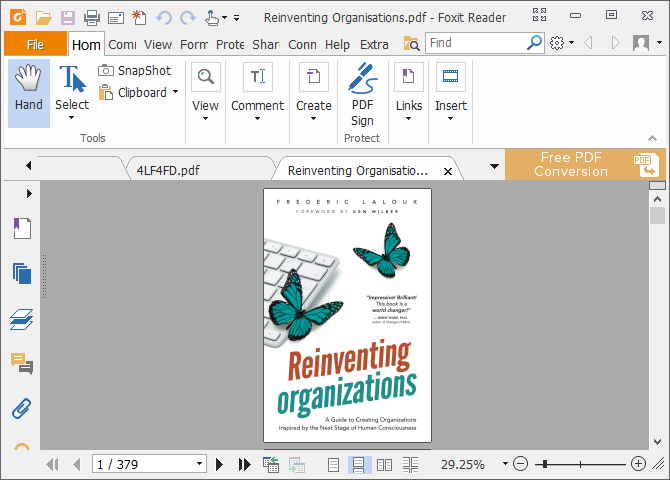Switch to facing pages view
670x480 pixels.
[385, 464]
